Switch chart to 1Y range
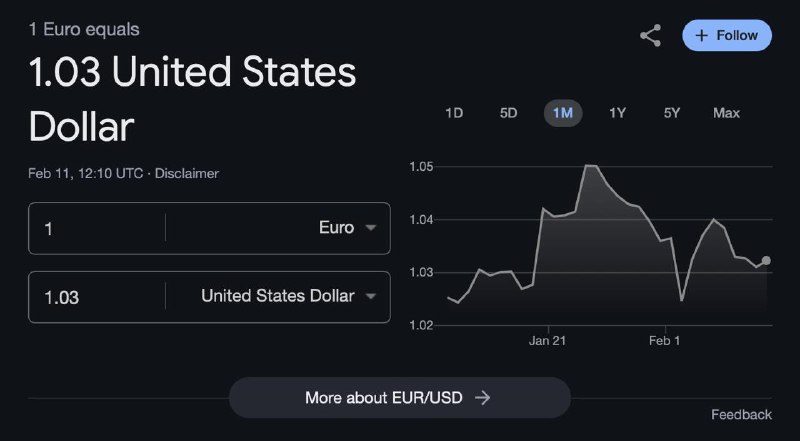The height and width of the screenshot is (441, 800). coord(617,113)
